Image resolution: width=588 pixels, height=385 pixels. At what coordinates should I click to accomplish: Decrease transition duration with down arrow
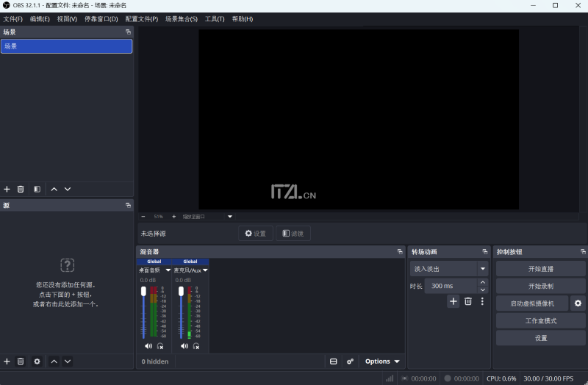click(483, 289)
